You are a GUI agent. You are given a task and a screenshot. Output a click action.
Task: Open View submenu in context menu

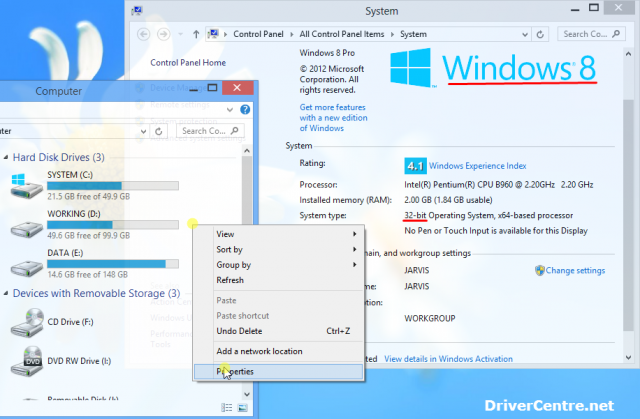point(278,234)
